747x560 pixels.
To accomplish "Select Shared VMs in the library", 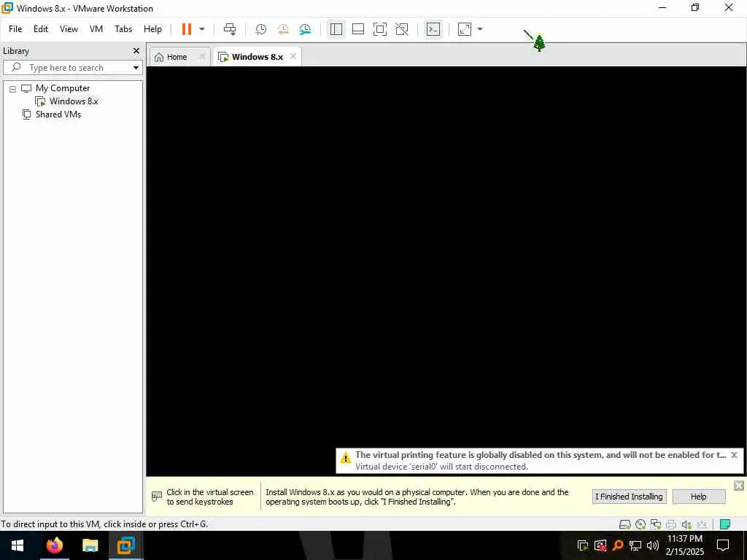I will (58, 114).
